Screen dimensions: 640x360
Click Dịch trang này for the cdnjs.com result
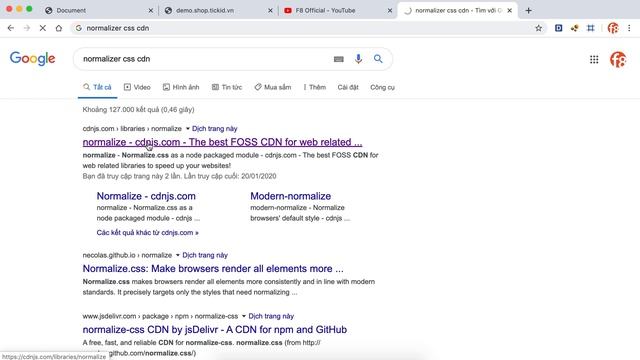click(215, 129)
